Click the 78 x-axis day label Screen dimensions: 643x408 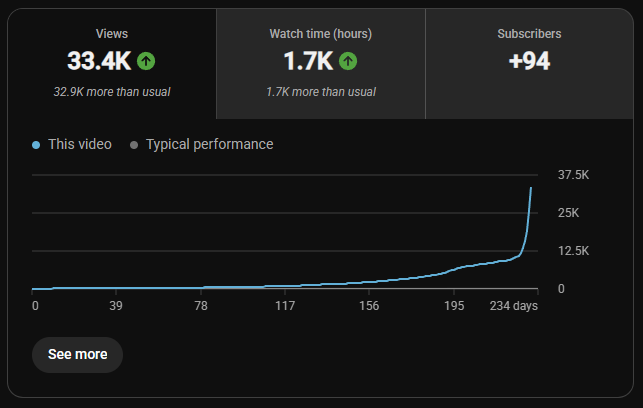(x=201, y=306)
